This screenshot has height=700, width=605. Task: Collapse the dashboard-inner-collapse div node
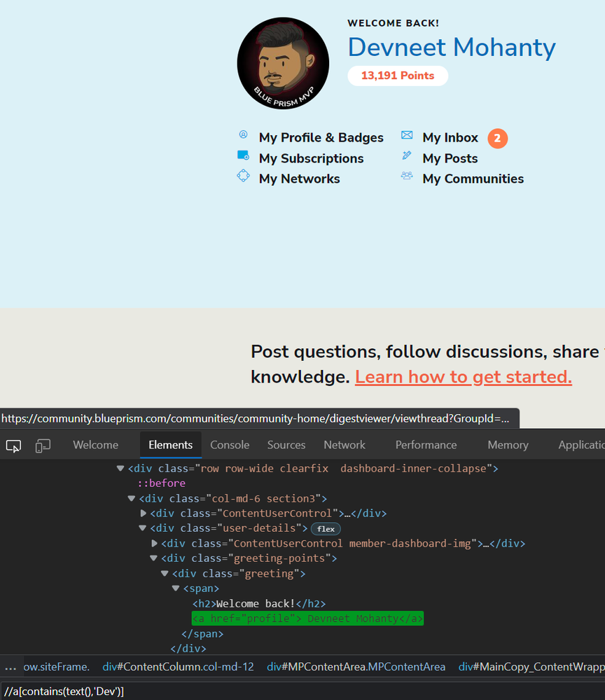120,468
